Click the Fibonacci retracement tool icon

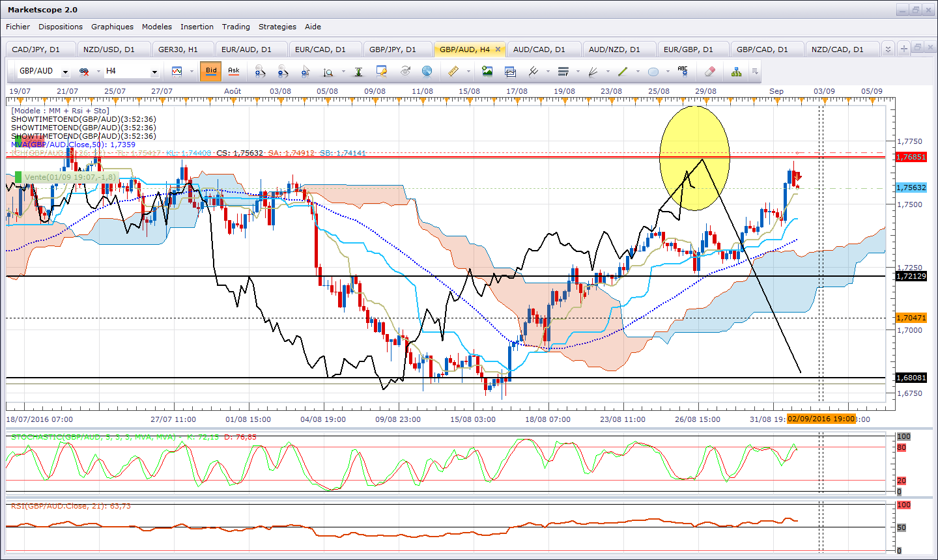point(563,71)
